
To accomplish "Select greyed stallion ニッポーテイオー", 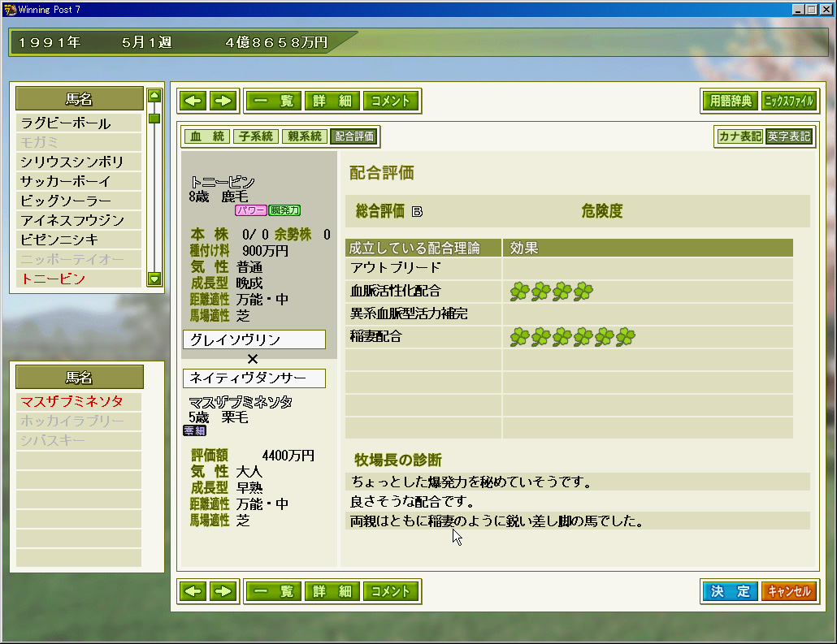I will pos(79,259).
